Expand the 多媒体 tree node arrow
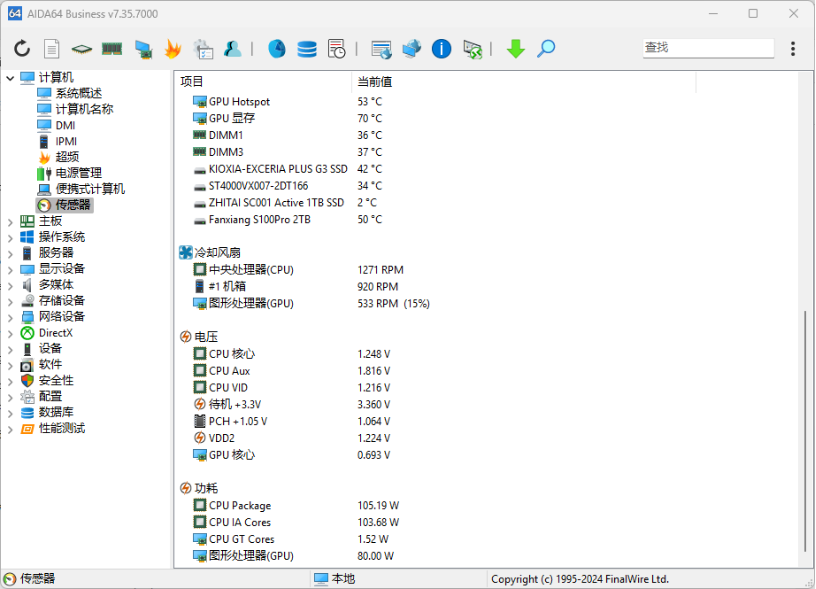This screenshot has width=816, height=589. pos(10,286)
